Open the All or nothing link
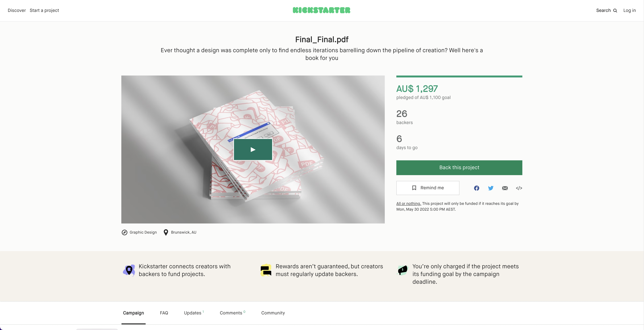 [x=409, y=203]
